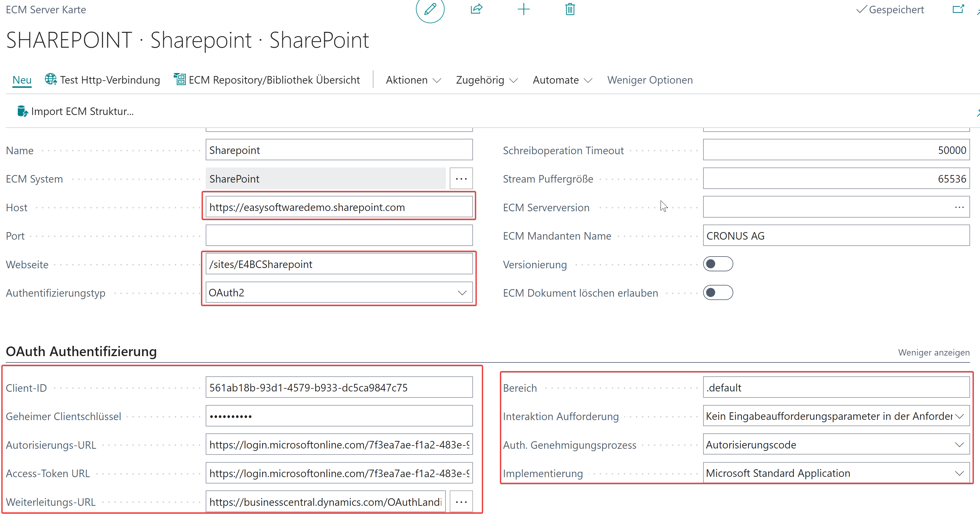Click the pencil edit icon

point(430,9)
